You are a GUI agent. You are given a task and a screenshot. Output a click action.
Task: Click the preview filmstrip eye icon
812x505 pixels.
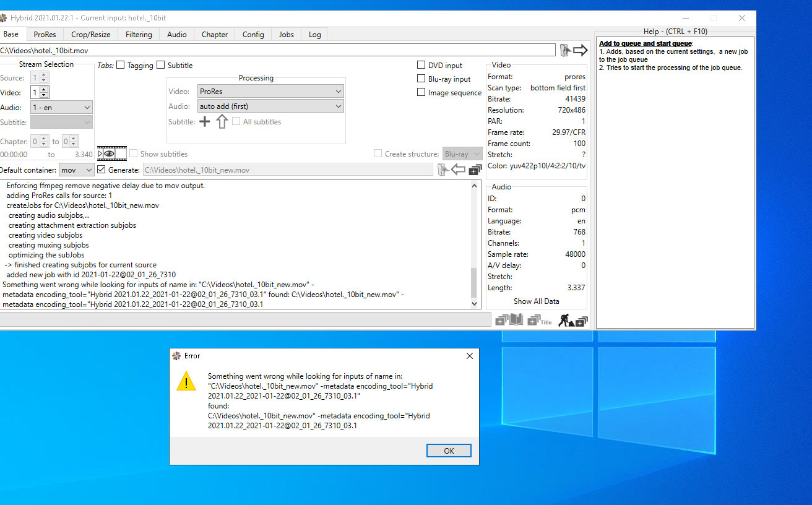(111, 153)
